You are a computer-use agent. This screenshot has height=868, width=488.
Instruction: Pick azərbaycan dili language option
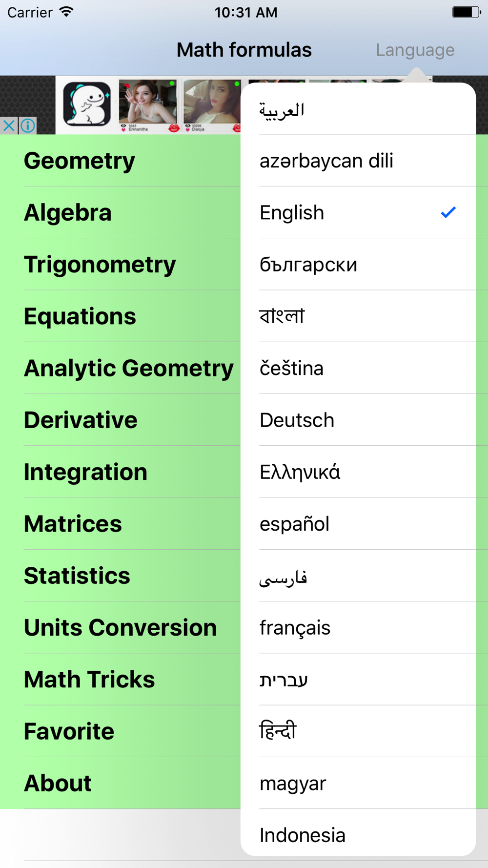(358, 161)
